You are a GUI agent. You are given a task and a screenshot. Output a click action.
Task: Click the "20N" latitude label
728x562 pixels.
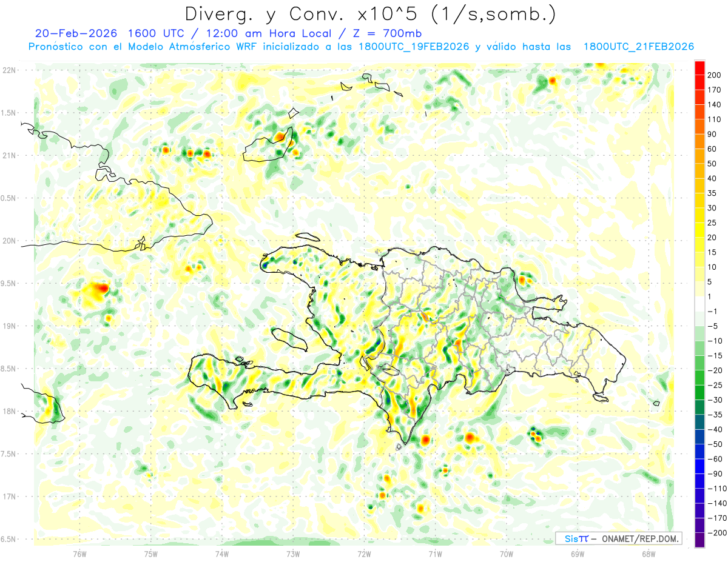(9, 241)
